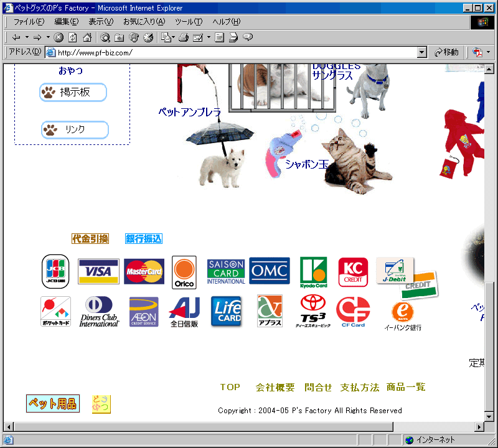This screenshot has height=448, width=498.
Task: Stop page loading with the Stop icon
Action: [x=59, y=37]
